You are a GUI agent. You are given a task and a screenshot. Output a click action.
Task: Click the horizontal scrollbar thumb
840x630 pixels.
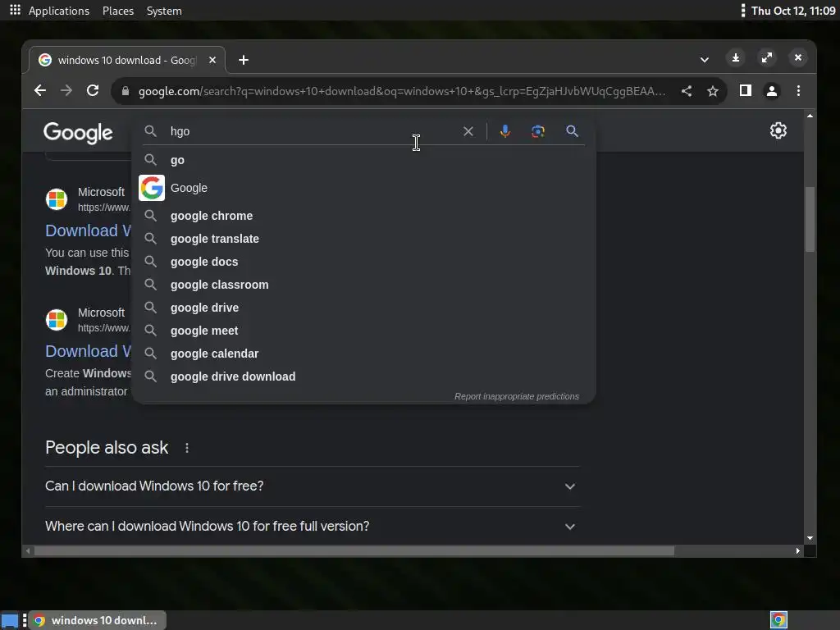coord(354,550)
